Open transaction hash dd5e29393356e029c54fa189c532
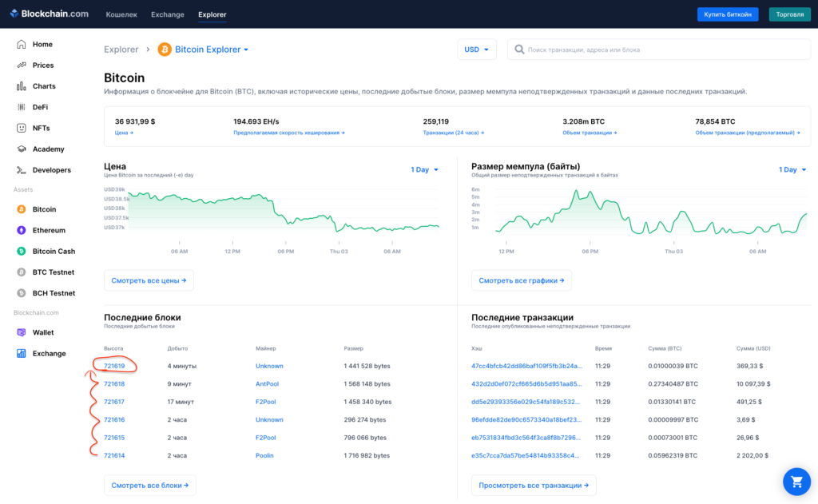The width and height of the screenshot is (818, 504). (x=526, y=402)
